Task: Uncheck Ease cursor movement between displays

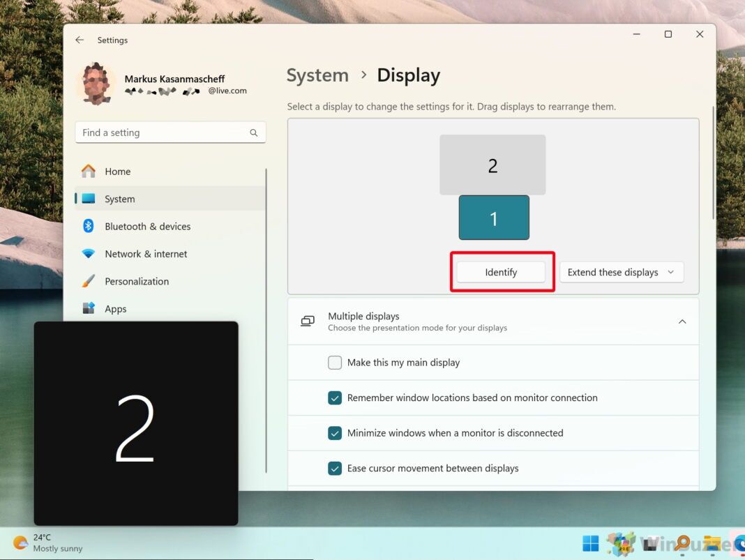Action: (335, 469)
